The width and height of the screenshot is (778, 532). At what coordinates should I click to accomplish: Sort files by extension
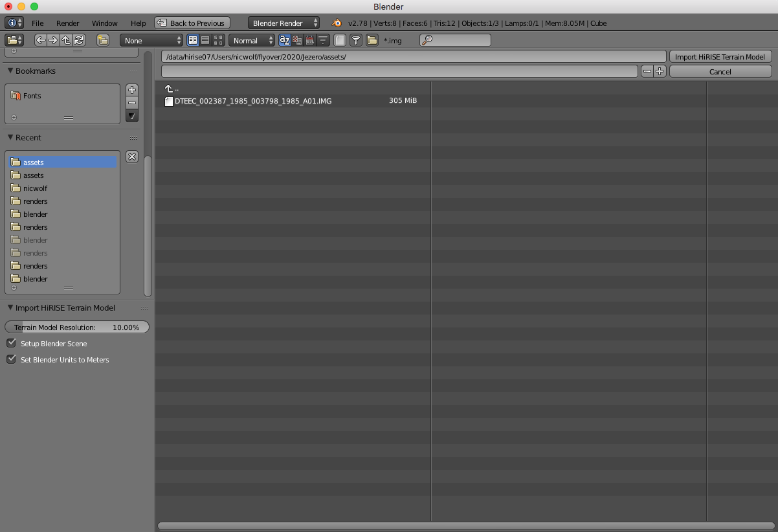297,40
